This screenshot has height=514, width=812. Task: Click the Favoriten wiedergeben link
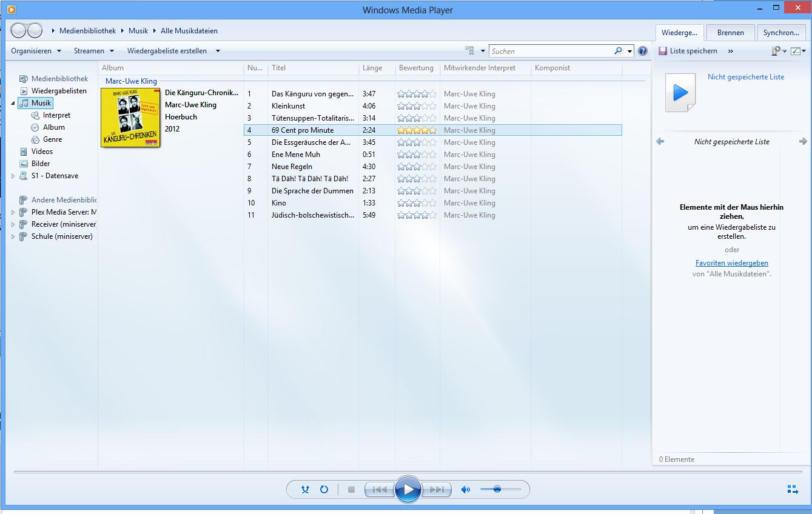(732, 263)
